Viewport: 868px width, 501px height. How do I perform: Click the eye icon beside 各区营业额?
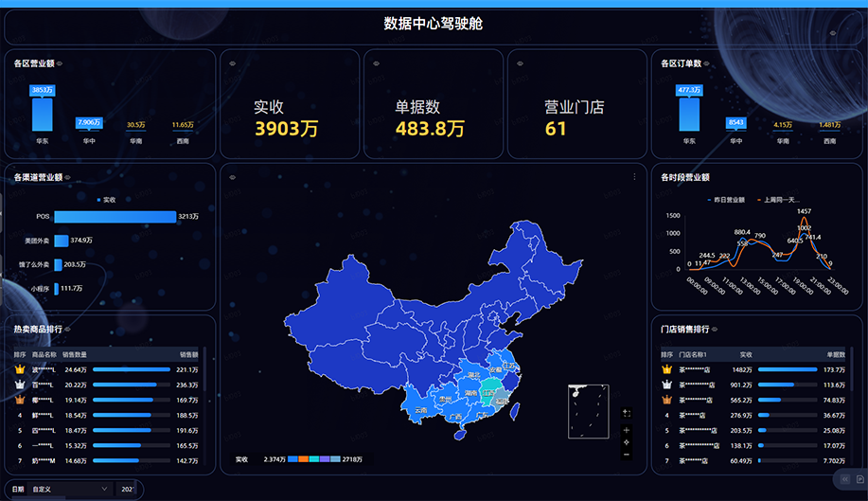pos(60,63)
